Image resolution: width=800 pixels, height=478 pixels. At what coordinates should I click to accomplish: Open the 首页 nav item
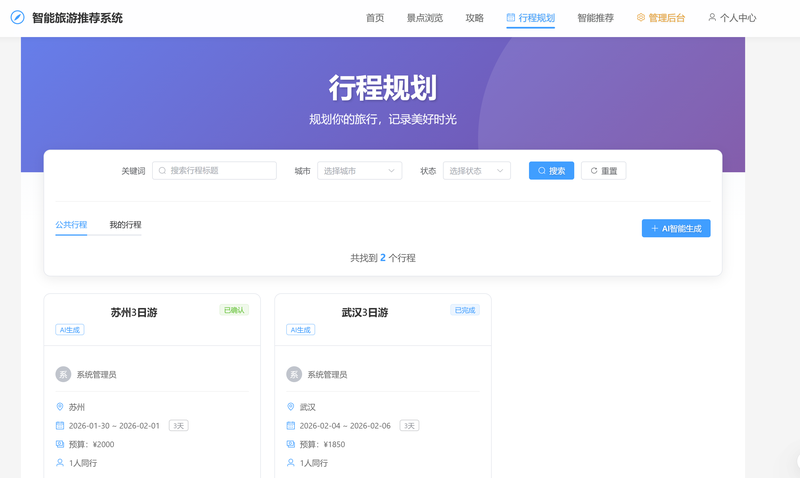tap(375, 18)
